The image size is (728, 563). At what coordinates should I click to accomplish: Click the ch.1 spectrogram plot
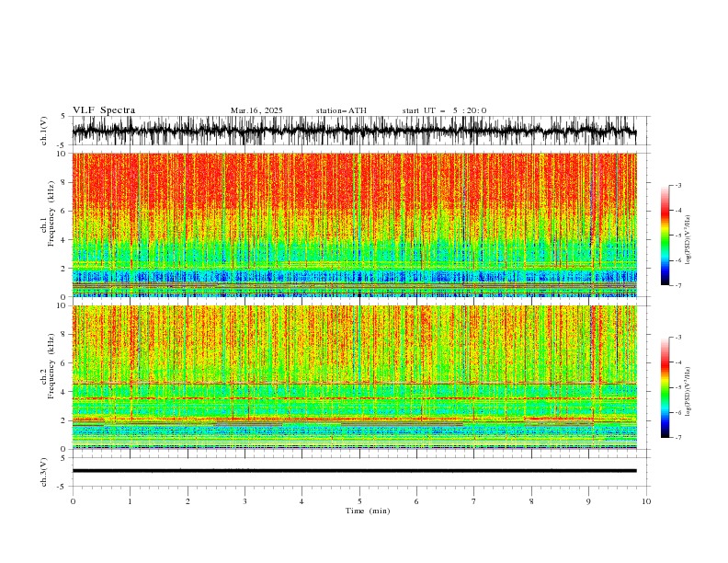[354, 224]
